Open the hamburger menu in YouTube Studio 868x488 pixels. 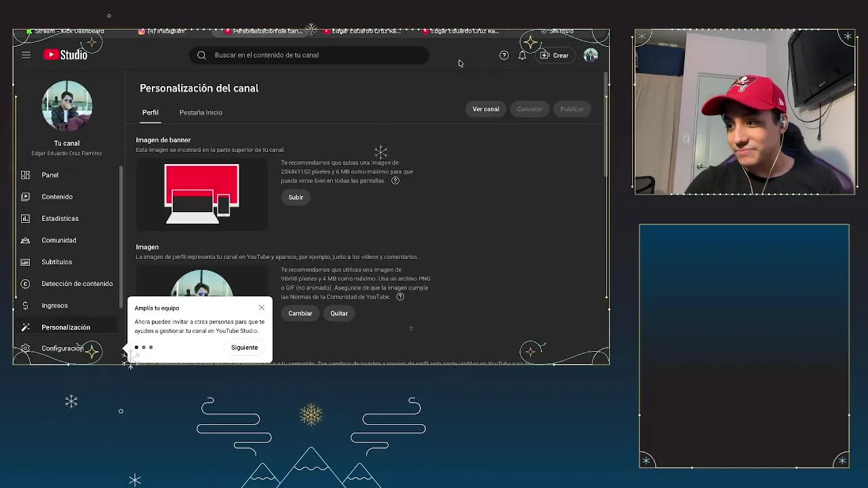[26, 55]
